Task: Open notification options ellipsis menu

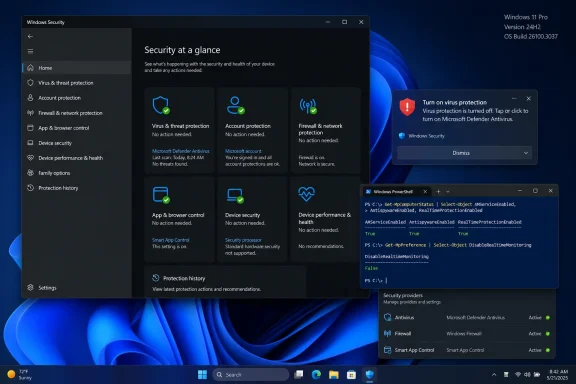Action: point(514,98)
